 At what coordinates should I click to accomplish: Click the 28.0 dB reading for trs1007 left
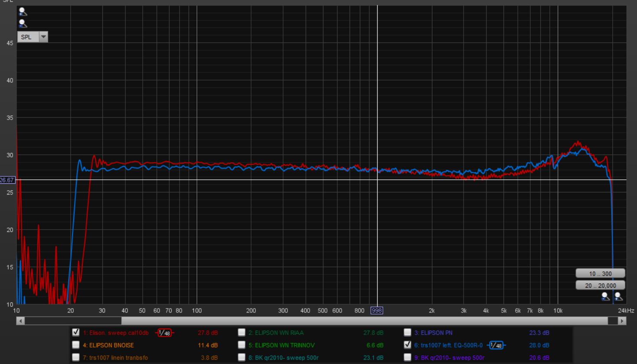(x=539, y=345)
